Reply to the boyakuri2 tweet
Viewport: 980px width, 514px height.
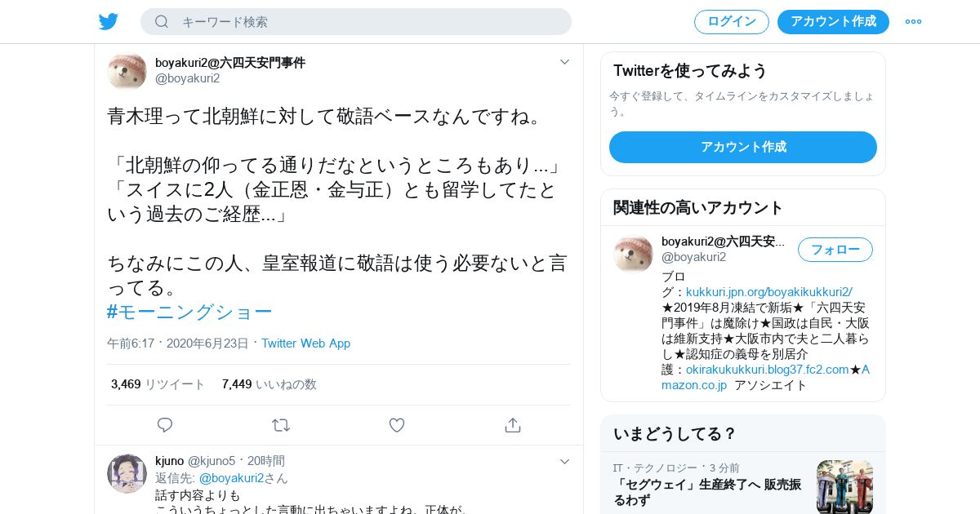tap(165, 425)
